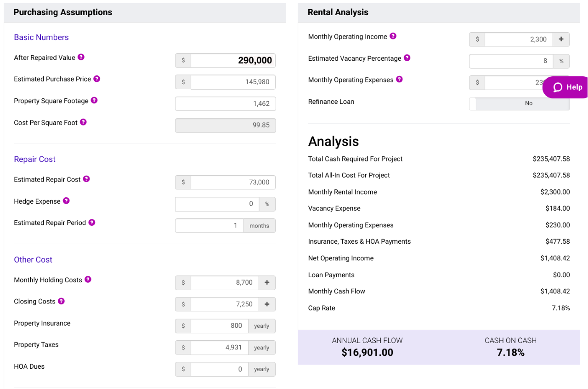
Task: Click help icon next to Estimated Purchase Price
Action: 96,79
